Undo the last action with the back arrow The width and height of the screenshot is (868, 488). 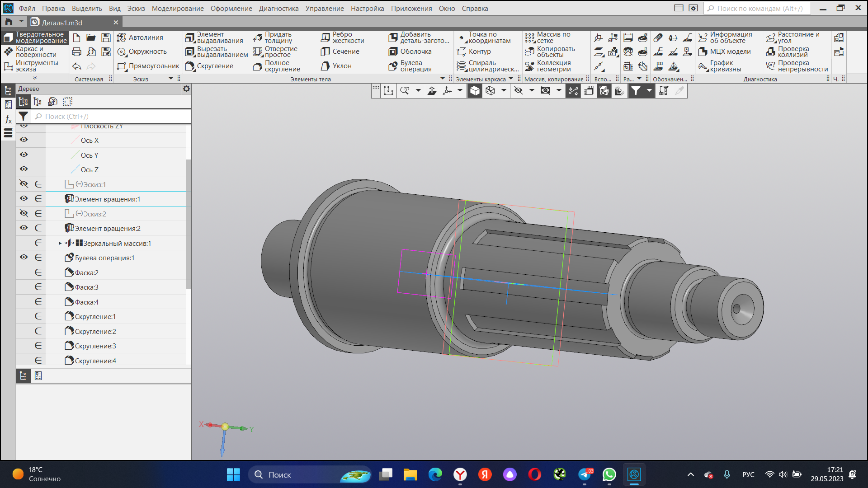[x=77, y=66]
